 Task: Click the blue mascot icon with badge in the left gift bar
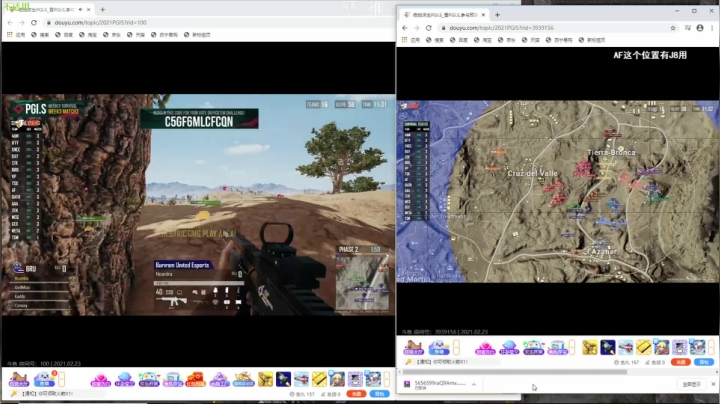pos(44,379)
